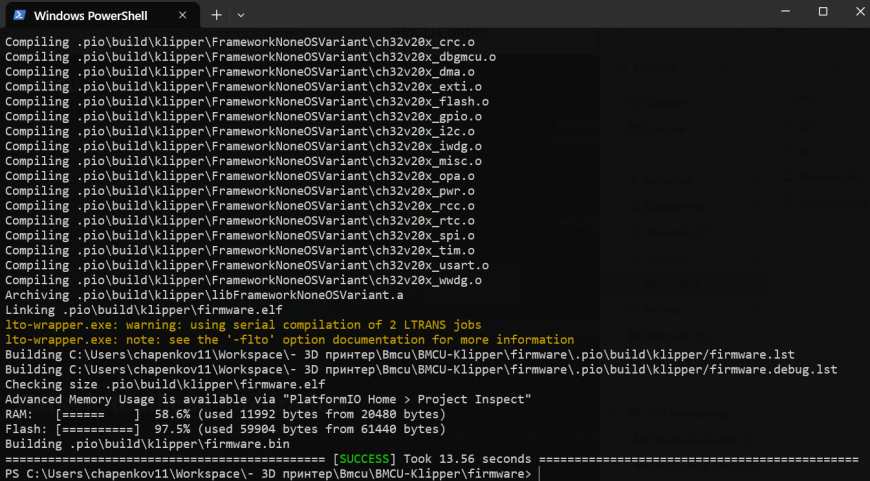
Task: Click the lto-wrapper warning line
Action: point(243,325)
